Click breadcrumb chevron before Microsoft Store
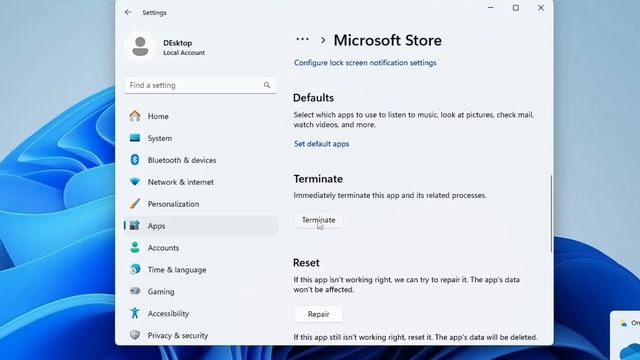Image resolution: width=640 pixels, height=360 pixels. coord(323,40)
